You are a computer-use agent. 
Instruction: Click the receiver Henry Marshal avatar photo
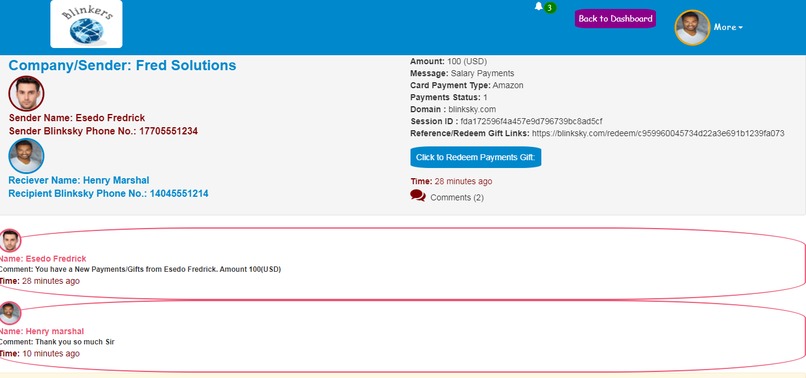(26, 156)
